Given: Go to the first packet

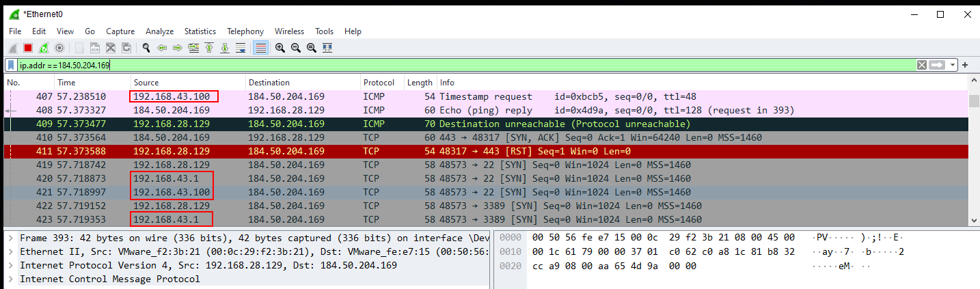Looking at the screenshot, I should click(209, 48).
